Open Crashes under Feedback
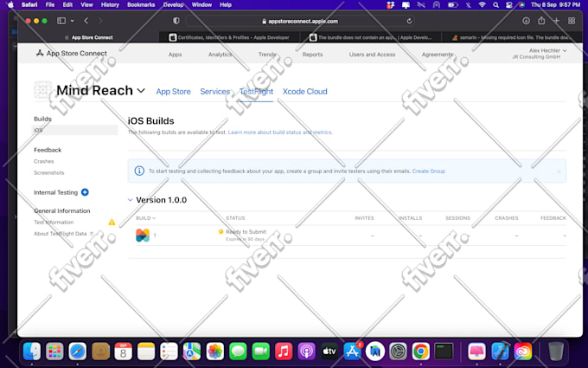588x368 pixels. coord(44,161)
